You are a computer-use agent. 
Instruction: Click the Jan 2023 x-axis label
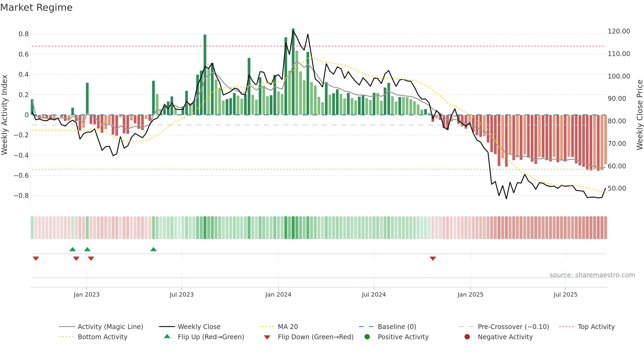point(87,294)
